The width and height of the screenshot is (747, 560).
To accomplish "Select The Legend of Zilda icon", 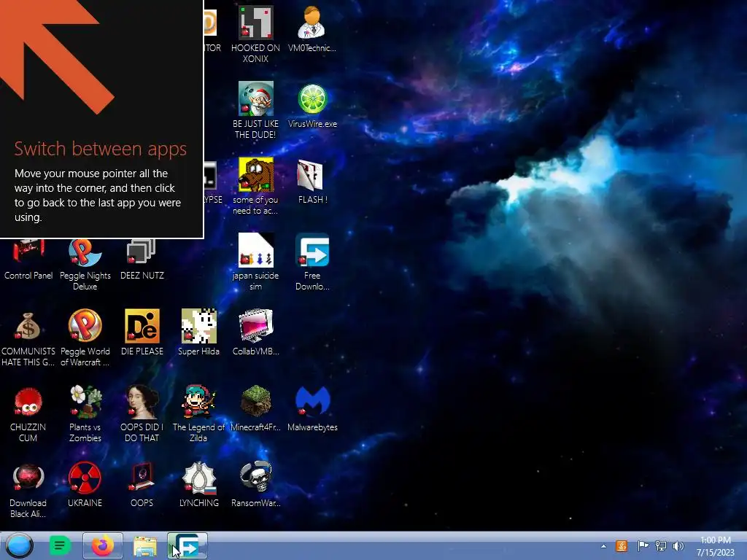I will point(198,402).
